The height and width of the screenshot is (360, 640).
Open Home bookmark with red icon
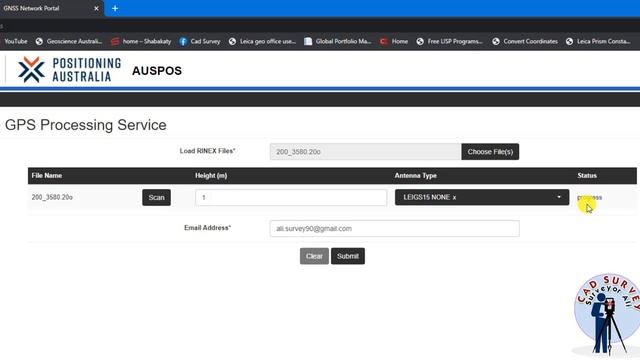tap(394, 41)
